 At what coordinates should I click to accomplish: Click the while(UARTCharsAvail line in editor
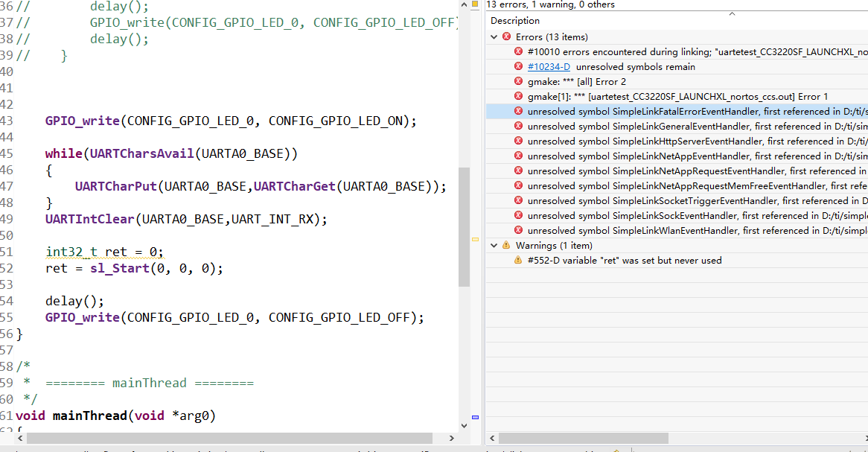pyautogui.click(x=172, y=153)
